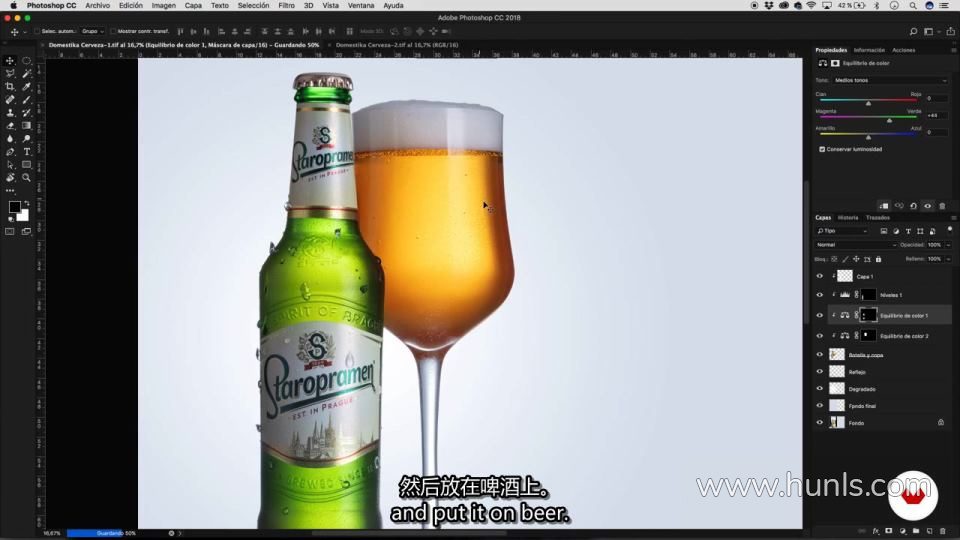Open the Tono Medios tonos dropdown
960x540 pixels.
(x=890, y=80)
